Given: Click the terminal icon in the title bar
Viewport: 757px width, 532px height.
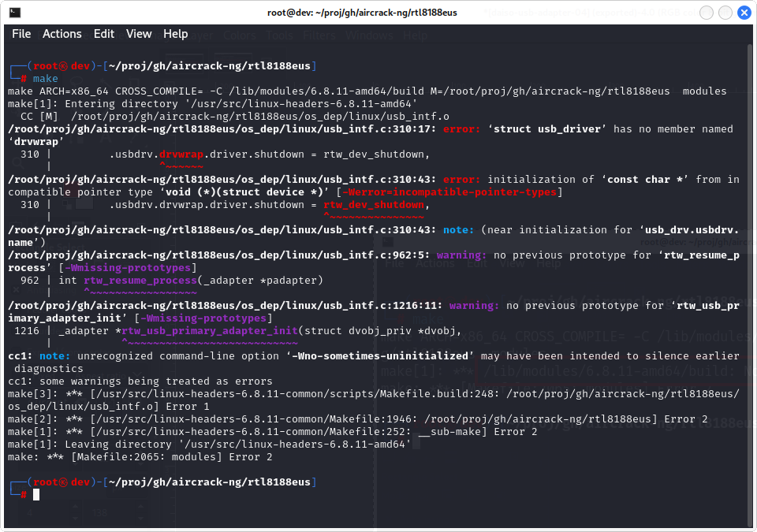Looking at the screenshot, I should [x=14, y=13].
